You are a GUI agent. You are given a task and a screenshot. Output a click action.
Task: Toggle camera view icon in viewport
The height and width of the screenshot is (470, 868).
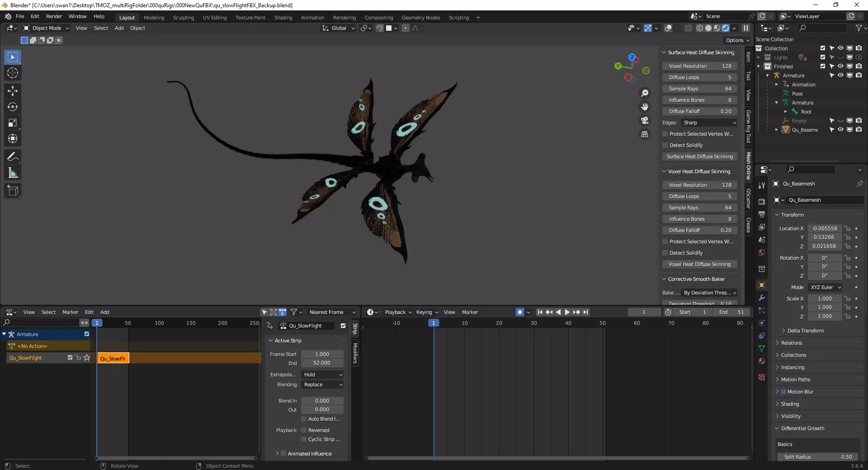point(645,120)
